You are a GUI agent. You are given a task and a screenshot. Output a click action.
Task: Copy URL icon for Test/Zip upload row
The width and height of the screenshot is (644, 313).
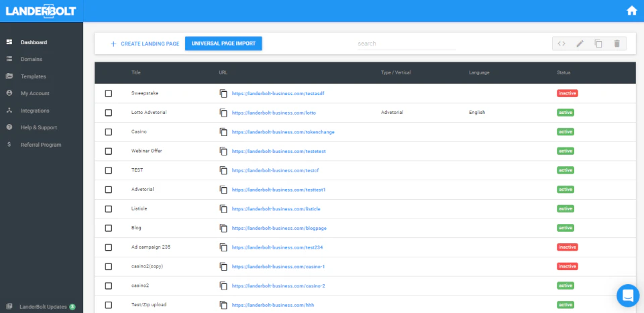click(223, 305)
